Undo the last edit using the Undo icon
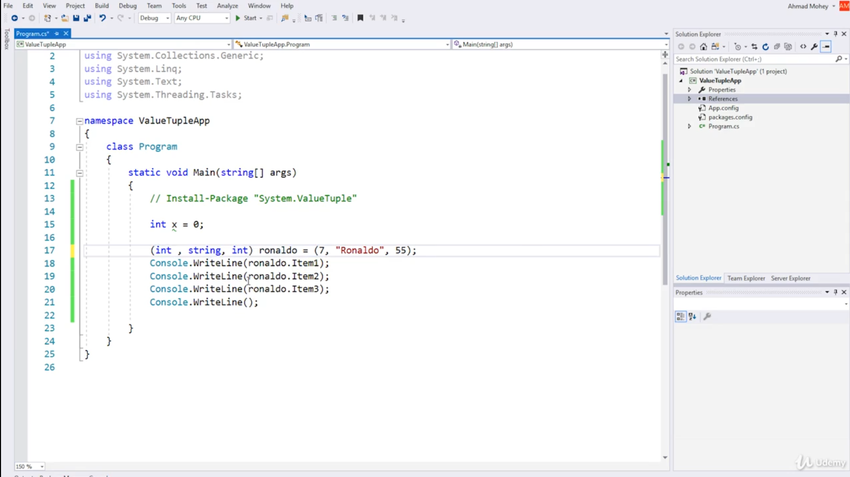Viewport: 850px width, 477px height. tap(102, 18)
